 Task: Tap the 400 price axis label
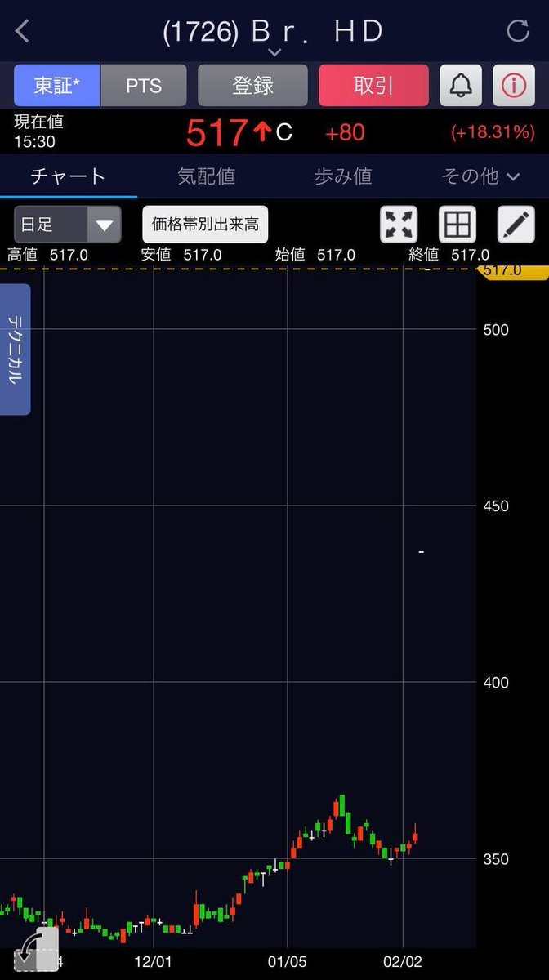(x=496, y=683)
